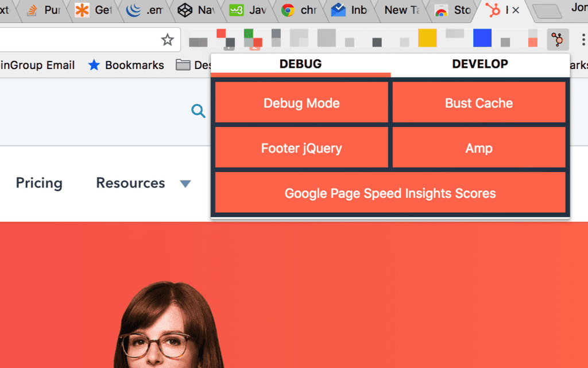
Task: Click the inGroup Email bookmark
Action: click(37, 65)
